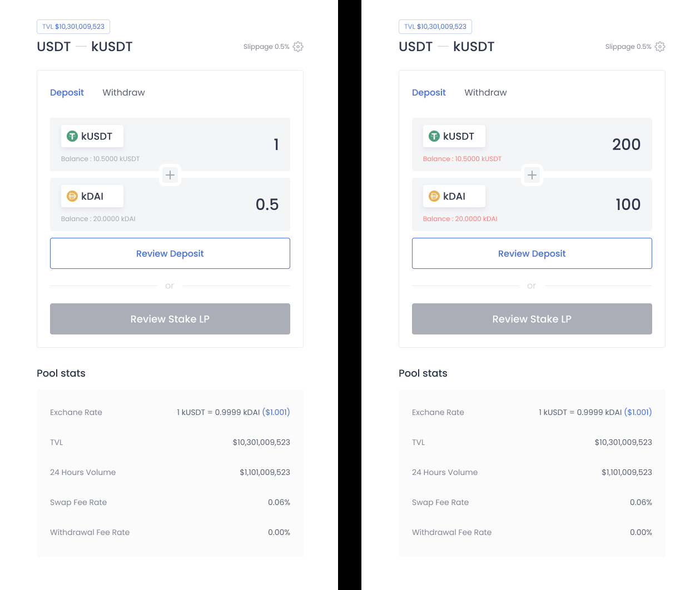700x590 pixels.
Task: Click Review Deposit button in left panel
Action: (x=170, y=253)
